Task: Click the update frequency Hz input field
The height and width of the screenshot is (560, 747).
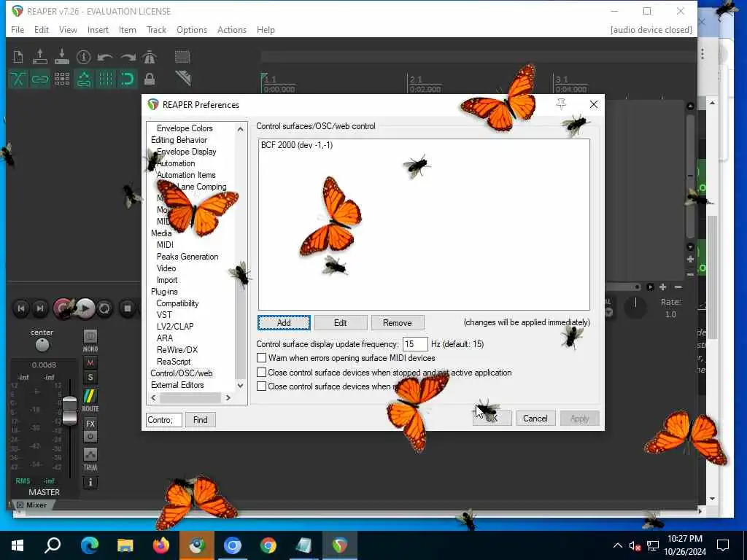Action: tap(415, 344)
